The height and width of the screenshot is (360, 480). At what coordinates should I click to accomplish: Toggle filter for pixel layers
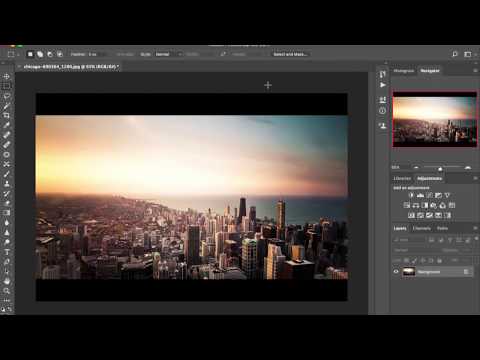pos(432,240)
